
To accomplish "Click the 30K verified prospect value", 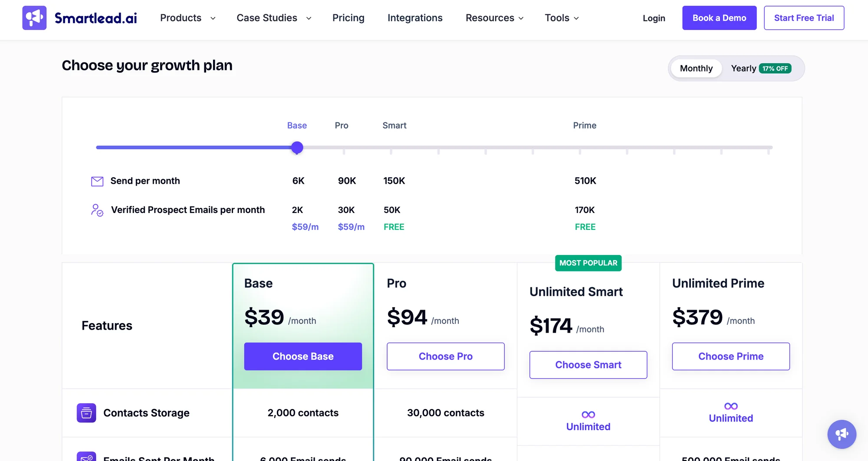I will (x=346, y=210).
